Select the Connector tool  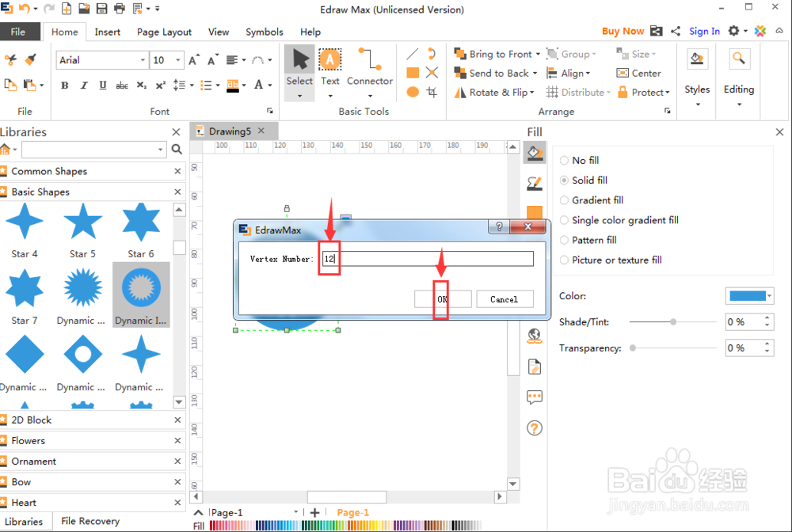[x=370, y=72]
